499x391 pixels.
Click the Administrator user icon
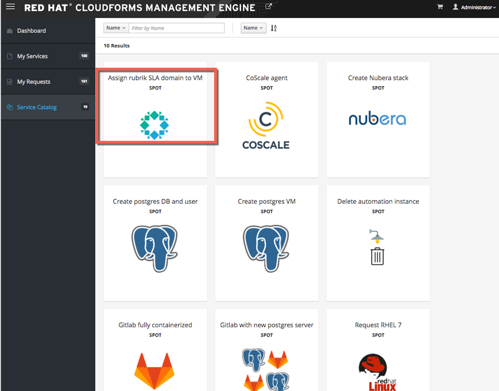tap(455, 7)
